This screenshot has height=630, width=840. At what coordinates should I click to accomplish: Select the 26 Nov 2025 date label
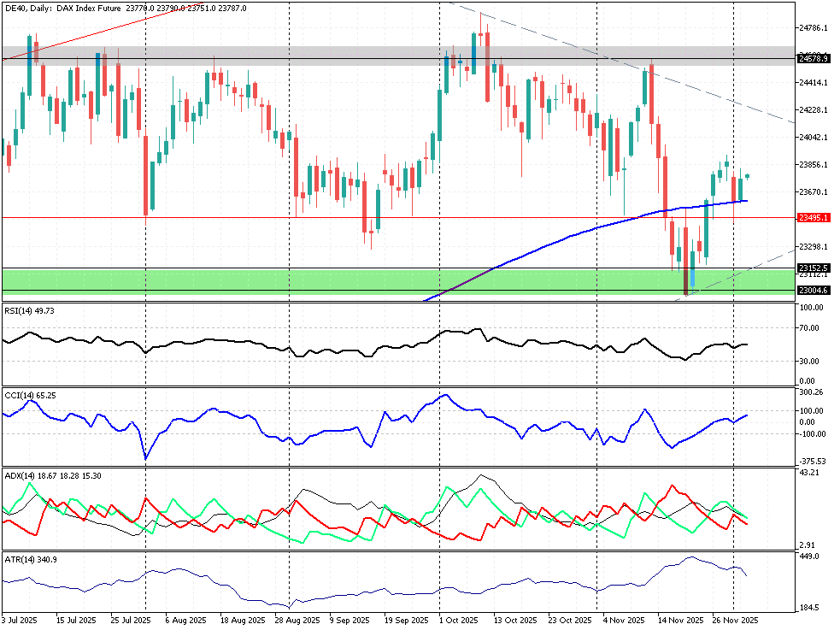coord(735,620)
